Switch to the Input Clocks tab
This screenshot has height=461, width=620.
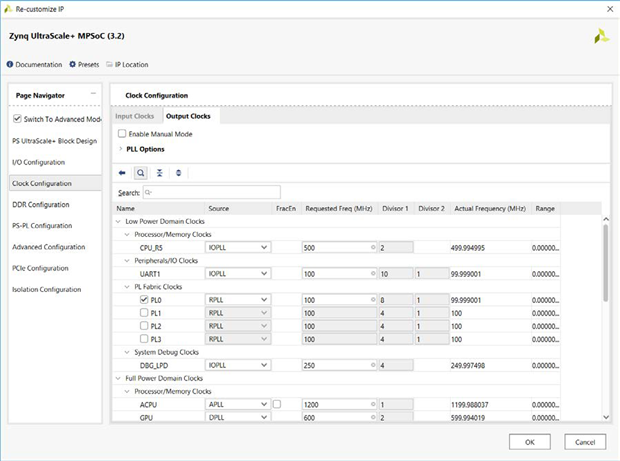[136, 117]
